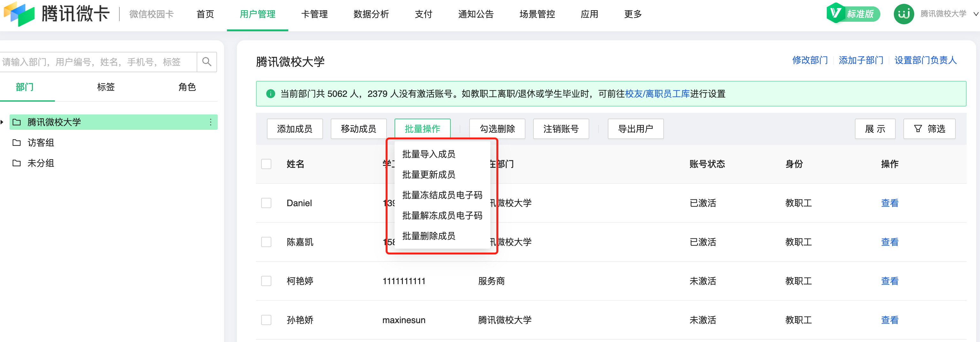Image resolution: width=980 pixels, height=342 pixels.
Task: Click the 微信校园卡 header text
Action: (151, 14)
